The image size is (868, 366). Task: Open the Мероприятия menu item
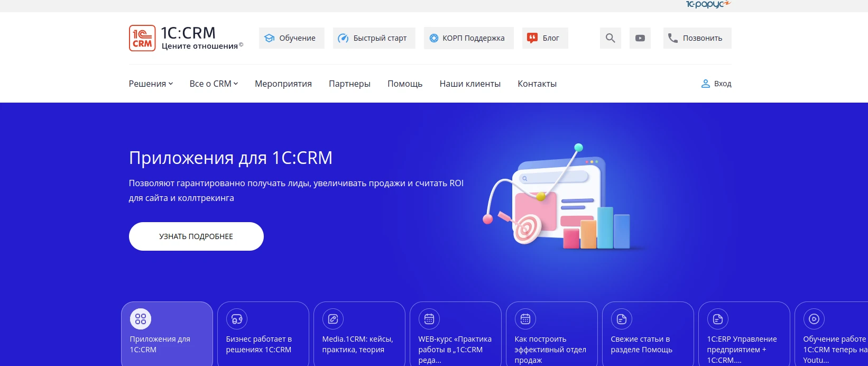point(283,84)
